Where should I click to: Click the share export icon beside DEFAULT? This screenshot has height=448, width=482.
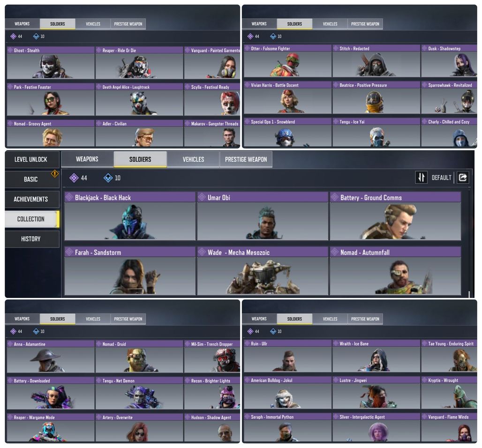coord(463,177)
